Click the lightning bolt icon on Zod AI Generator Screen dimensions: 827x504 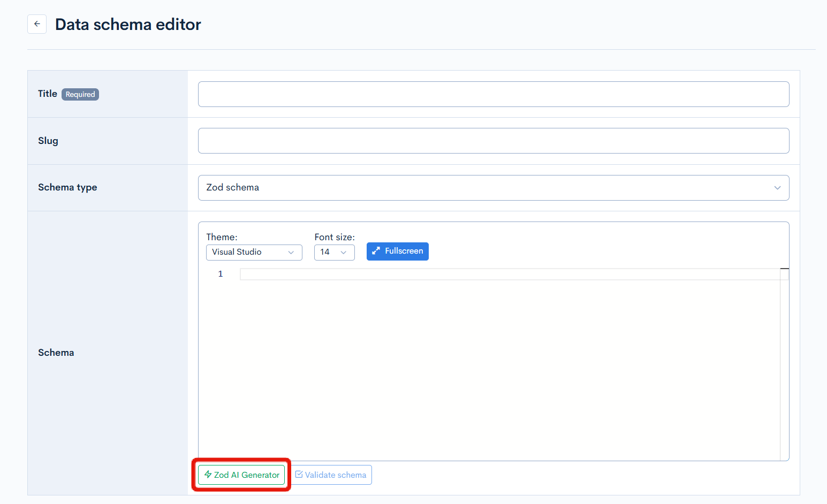click(208, 475)
